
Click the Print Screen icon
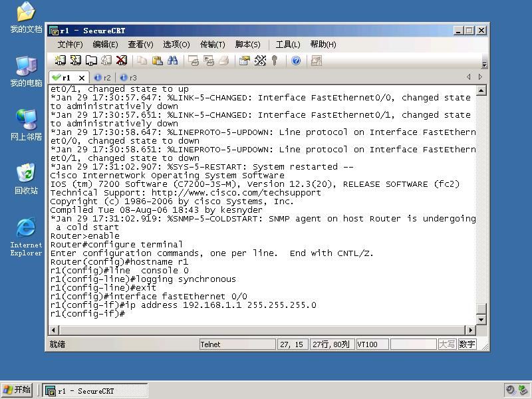194,61
